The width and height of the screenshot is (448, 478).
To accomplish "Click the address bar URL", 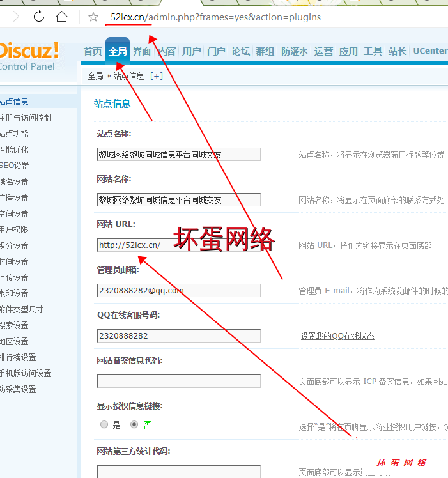I will click(215, 17).
